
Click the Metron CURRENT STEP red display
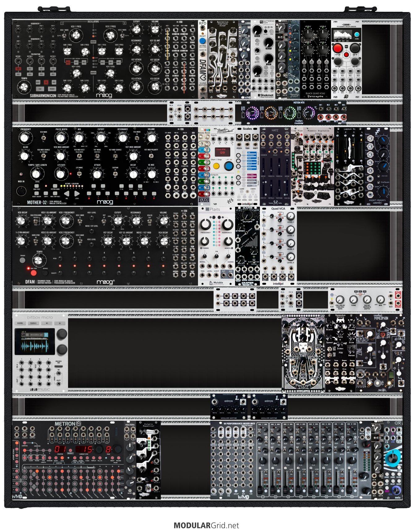point(84,449)
